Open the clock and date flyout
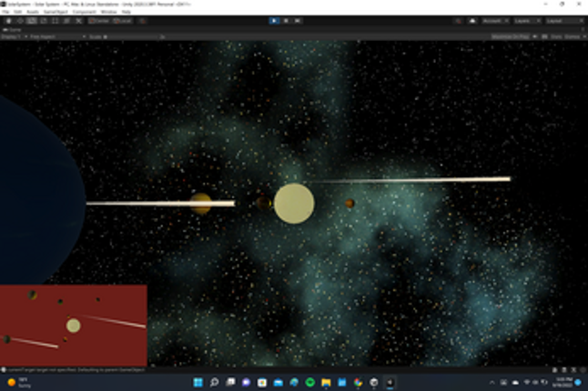 [562, 383]
